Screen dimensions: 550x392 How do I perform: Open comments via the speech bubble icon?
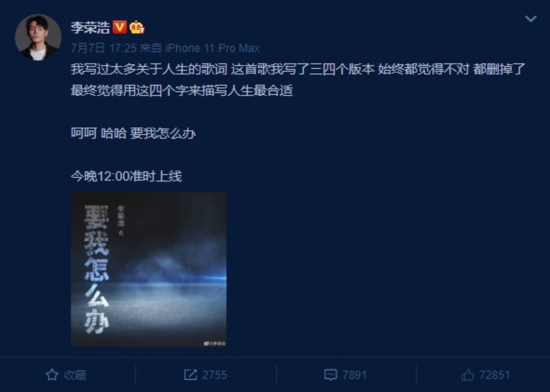331,375
